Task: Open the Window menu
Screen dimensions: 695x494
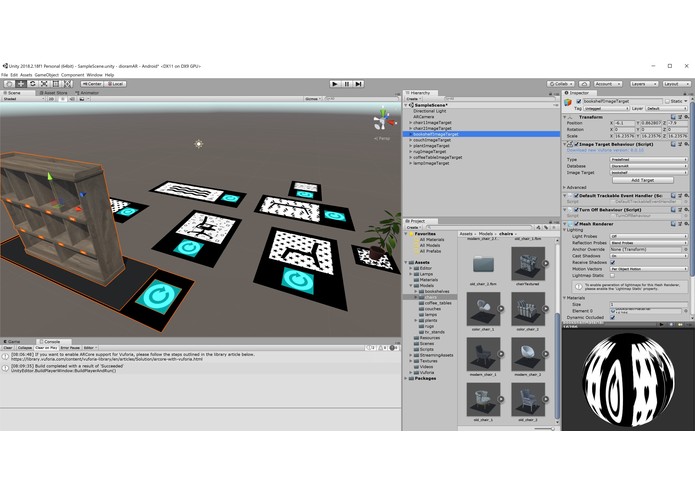Action: point(94,75)
